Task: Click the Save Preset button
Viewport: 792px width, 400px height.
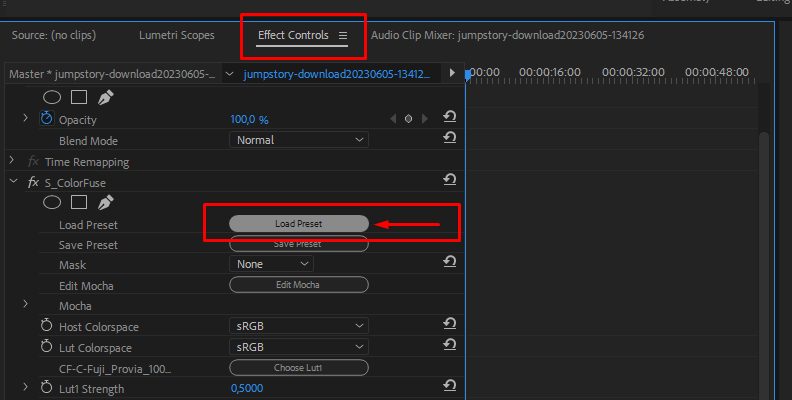Action: (299, 244)
